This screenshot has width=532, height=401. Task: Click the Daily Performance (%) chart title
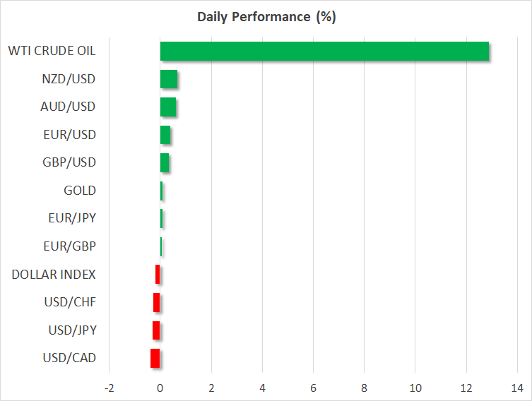(x=266, y=18)
